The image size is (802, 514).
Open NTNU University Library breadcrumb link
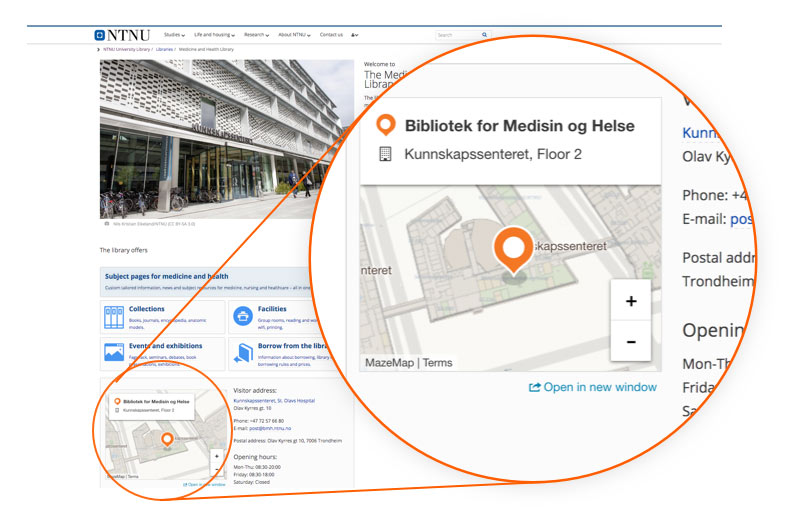[126, 50]
